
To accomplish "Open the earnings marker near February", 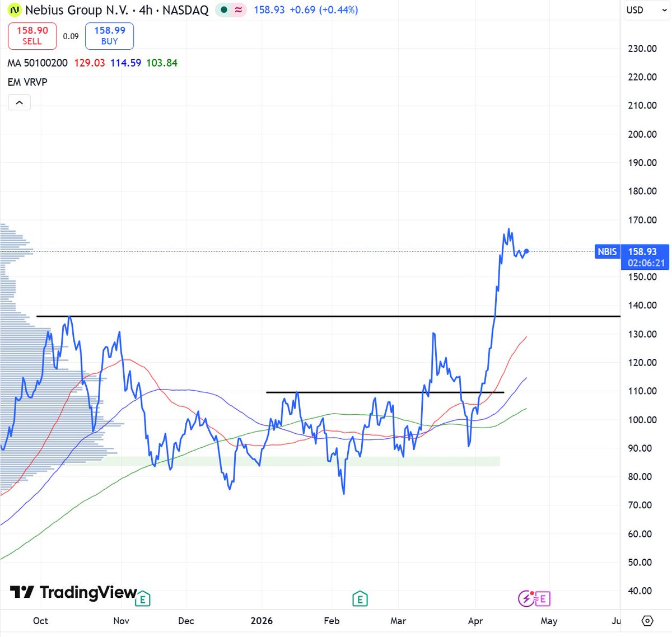I will point(360,599).
